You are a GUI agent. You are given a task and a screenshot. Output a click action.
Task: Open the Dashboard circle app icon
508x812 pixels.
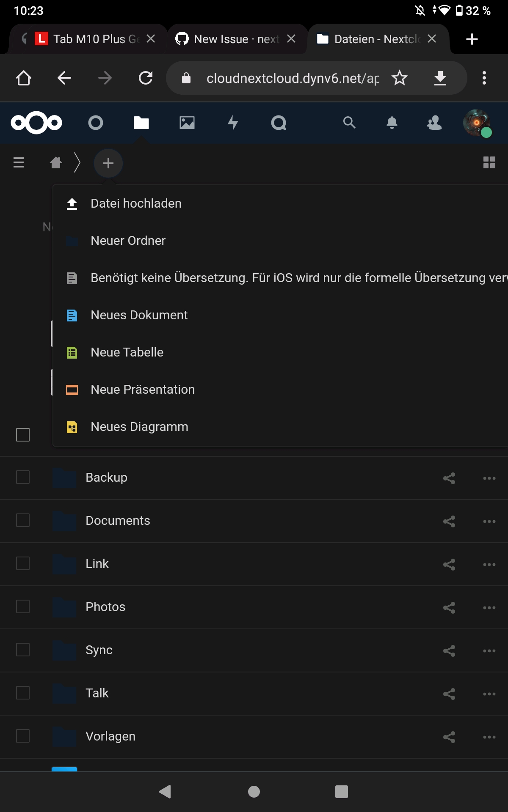pos(96,123)
